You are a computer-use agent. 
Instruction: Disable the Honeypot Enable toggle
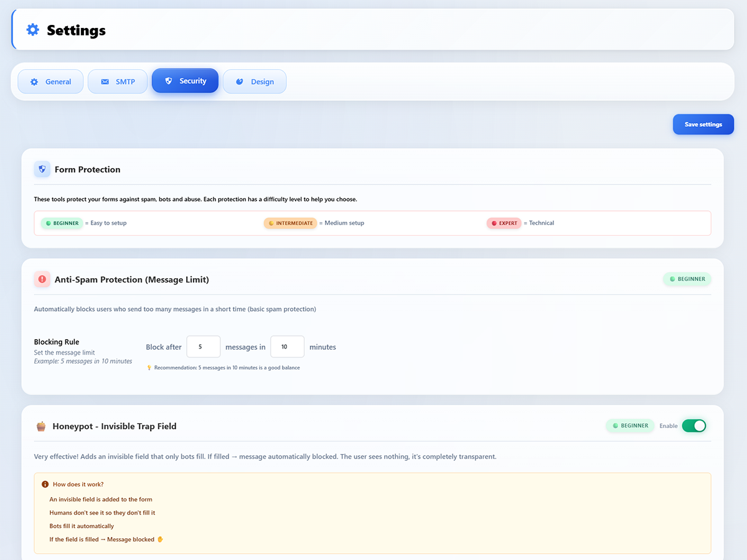point(695,426)
